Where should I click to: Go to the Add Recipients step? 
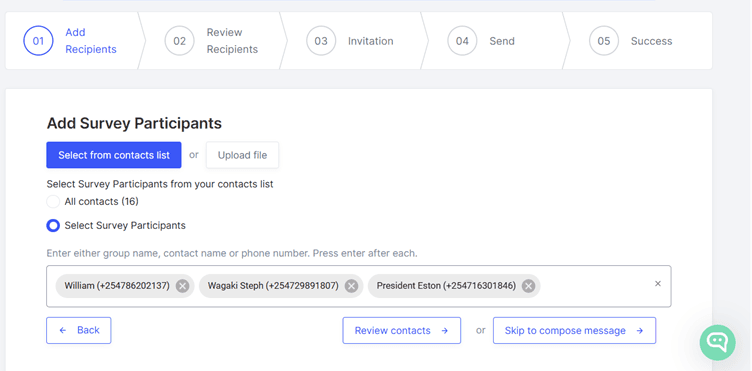click(91, 41)
